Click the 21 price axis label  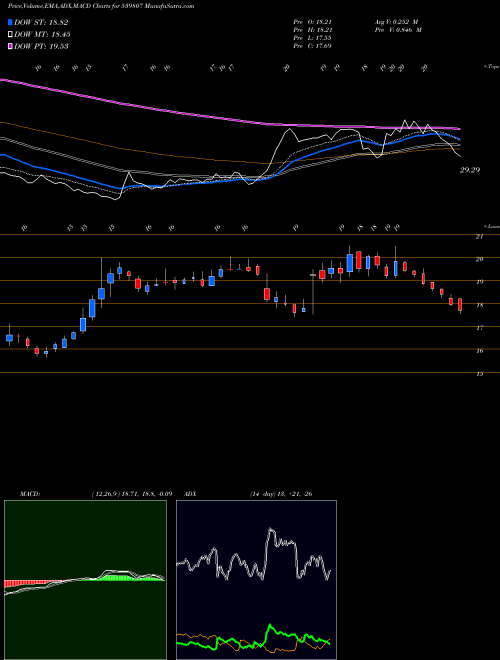click(479, 237)
